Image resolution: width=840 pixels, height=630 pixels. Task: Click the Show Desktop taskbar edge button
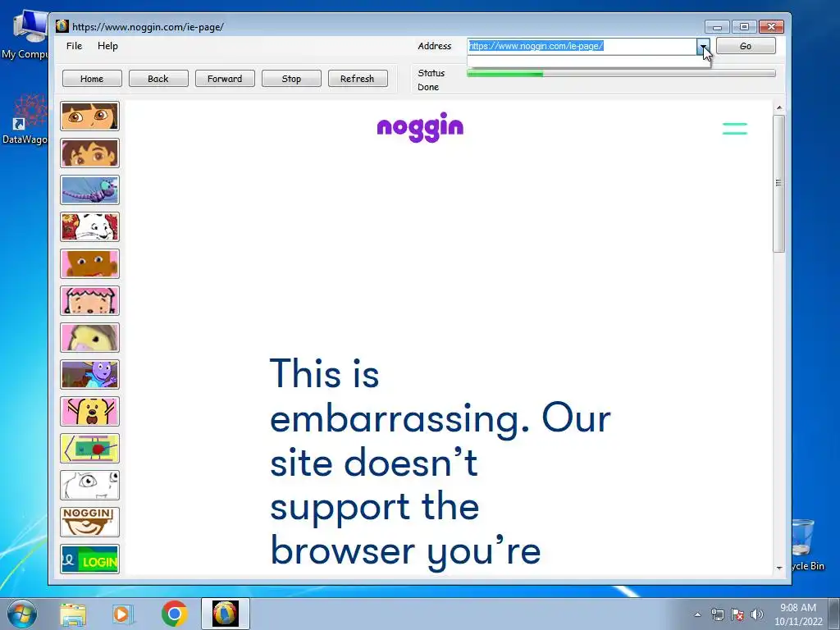[834, 614]
